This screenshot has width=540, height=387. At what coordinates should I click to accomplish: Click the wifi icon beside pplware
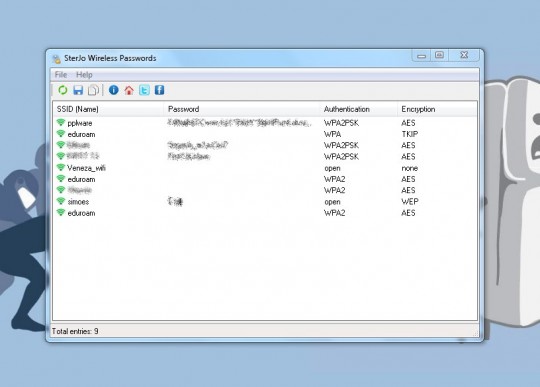point(61,123)
